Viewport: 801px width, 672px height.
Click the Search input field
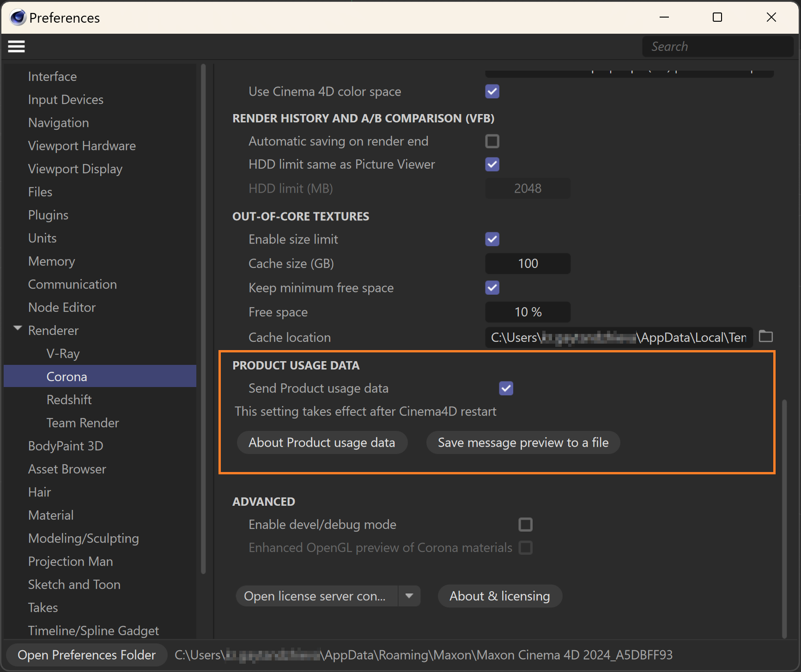click(718, 46)
